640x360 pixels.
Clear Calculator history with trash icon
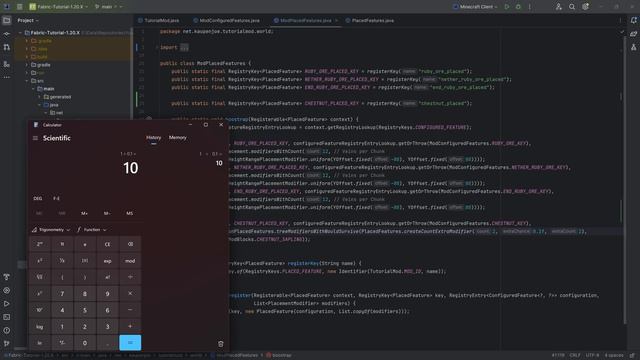(220, 344)
